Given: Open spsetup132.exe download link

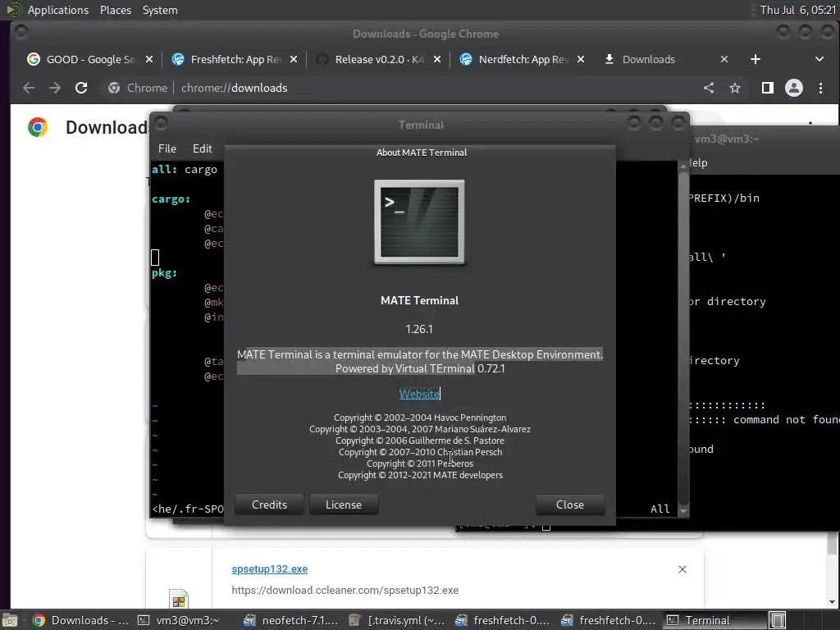Looking at the screenshot, I should click(x=269, y=569).
